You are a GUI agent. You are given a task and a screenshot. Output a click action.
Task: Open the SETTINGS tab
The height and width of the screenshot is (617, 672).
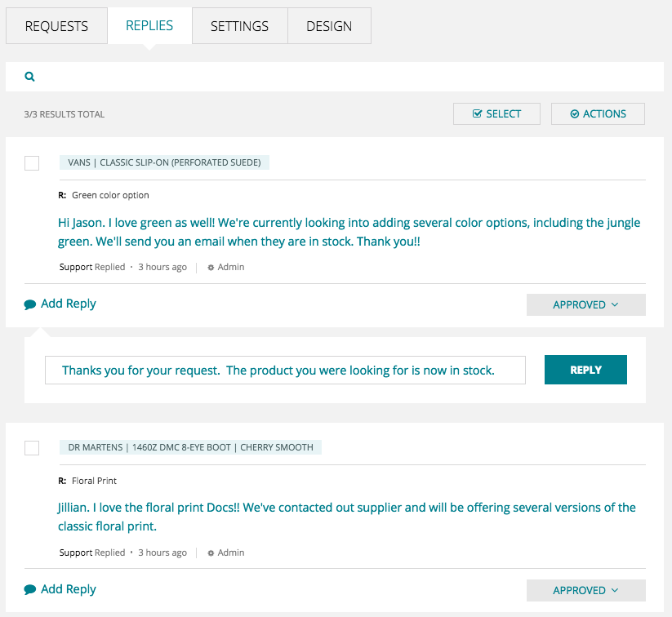pos(239,26)
